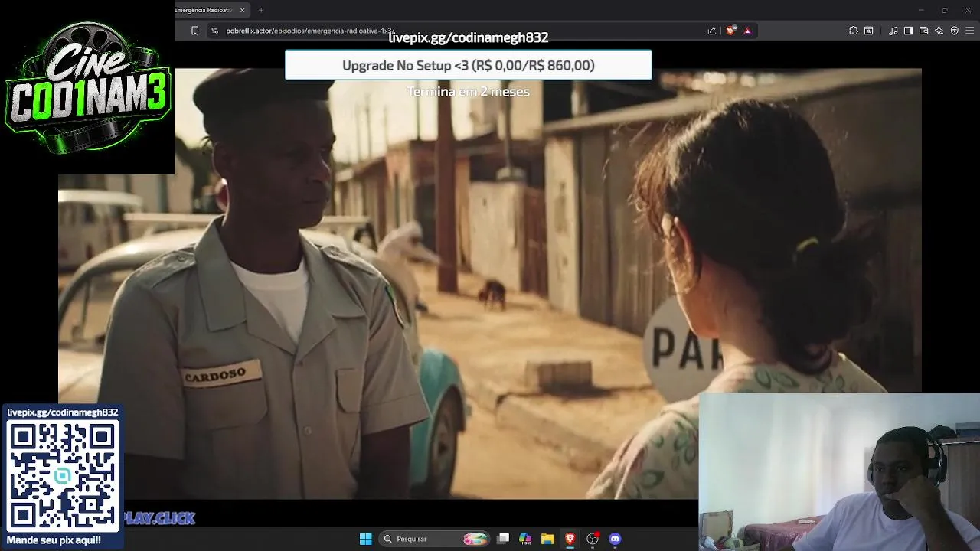Click the "Mande seu pix aqui!!" text
The height and width of the screenshot is (551, 980).
[x=54, y=540]
